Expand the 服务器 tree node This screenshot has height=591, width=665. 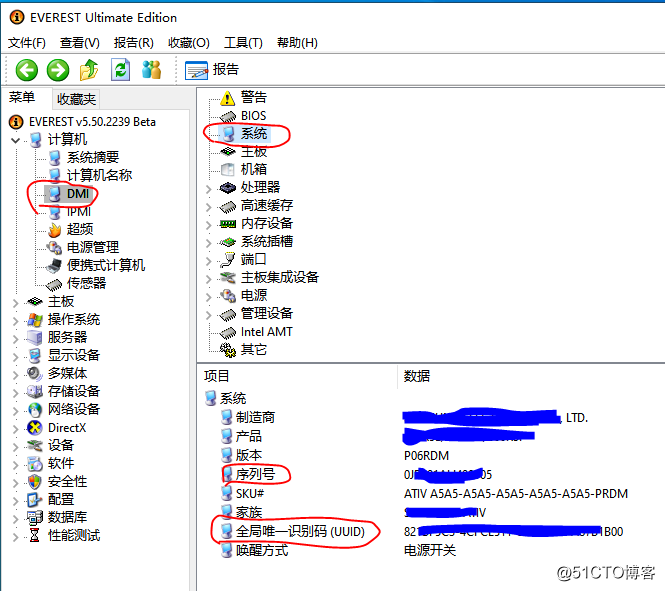pos(16,338)
